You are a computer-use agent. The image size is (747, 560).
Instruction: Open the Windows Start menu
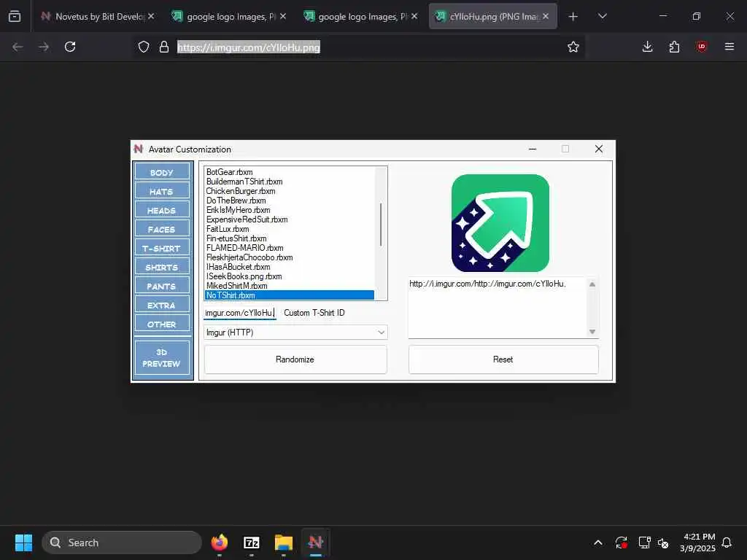23,542
